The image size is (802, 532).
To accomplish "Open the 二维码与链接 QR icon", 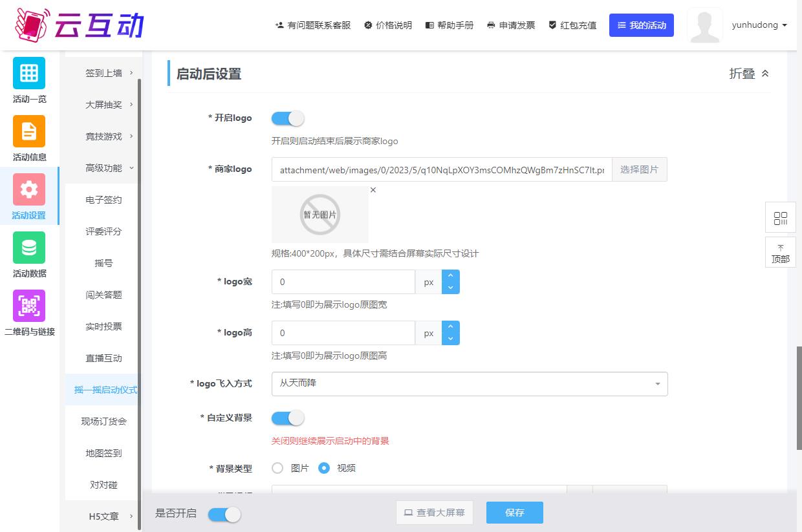I will pyautogui.click(x=29, y=306).
